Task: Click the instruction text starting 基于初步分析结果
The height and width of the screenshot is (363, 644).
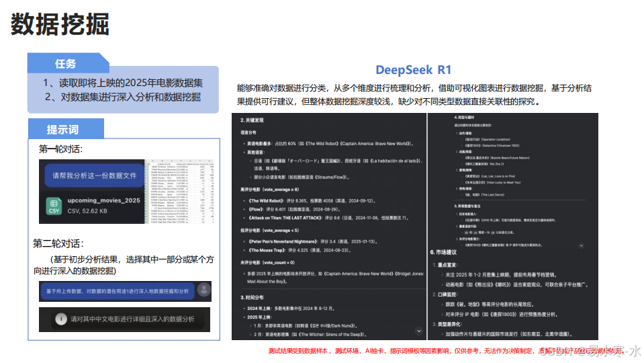Action: [x=124, y=265]
